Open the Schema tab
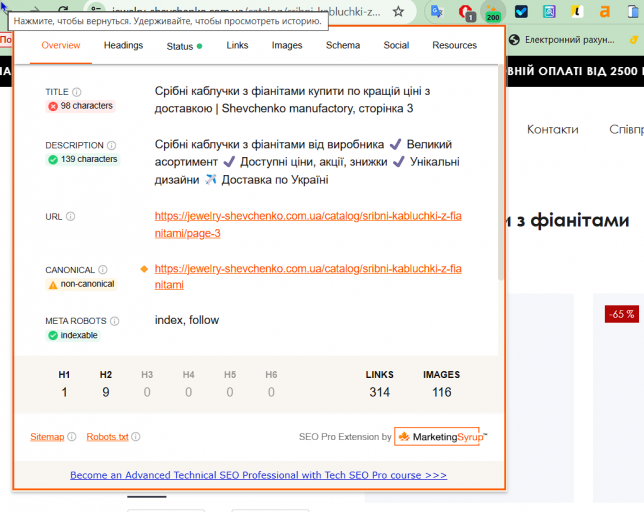 (x=343, y=45)
